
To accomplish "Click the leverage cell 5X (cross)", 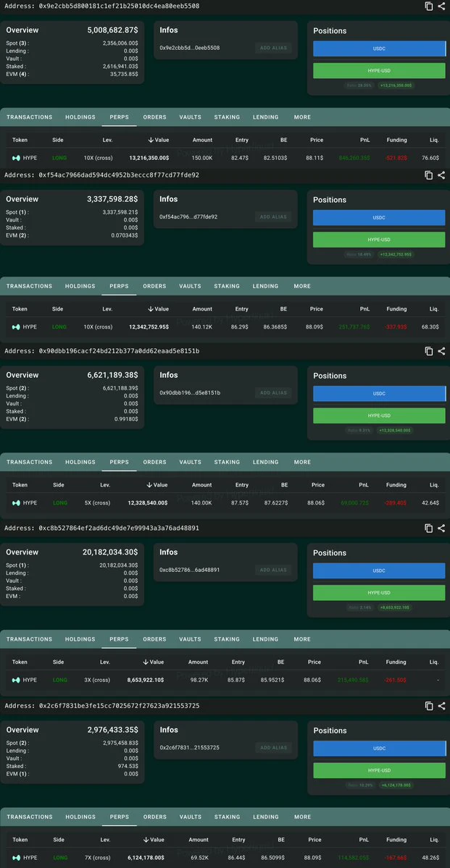I will pyautogui.click(x=98, y=502).
